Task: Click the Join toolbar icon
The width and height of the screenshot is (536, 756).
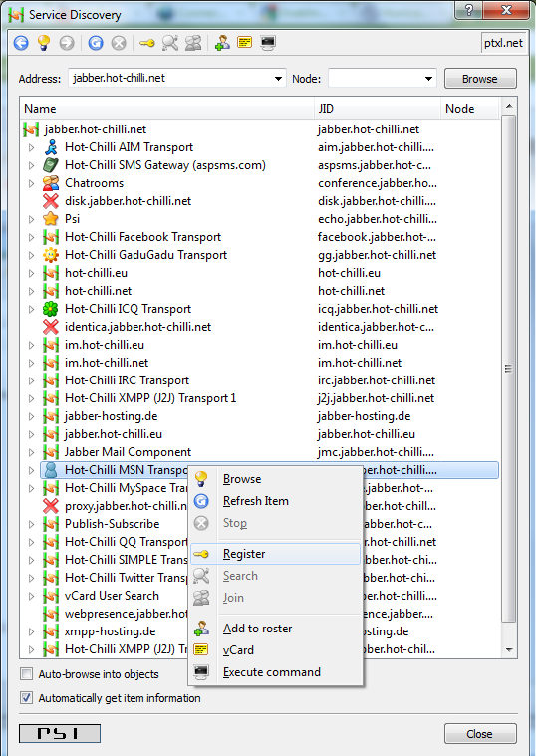Action: [x=193, y=43]
